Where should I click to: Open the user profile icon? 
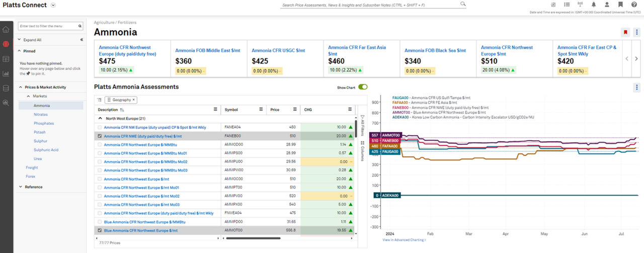click(607, 5)
